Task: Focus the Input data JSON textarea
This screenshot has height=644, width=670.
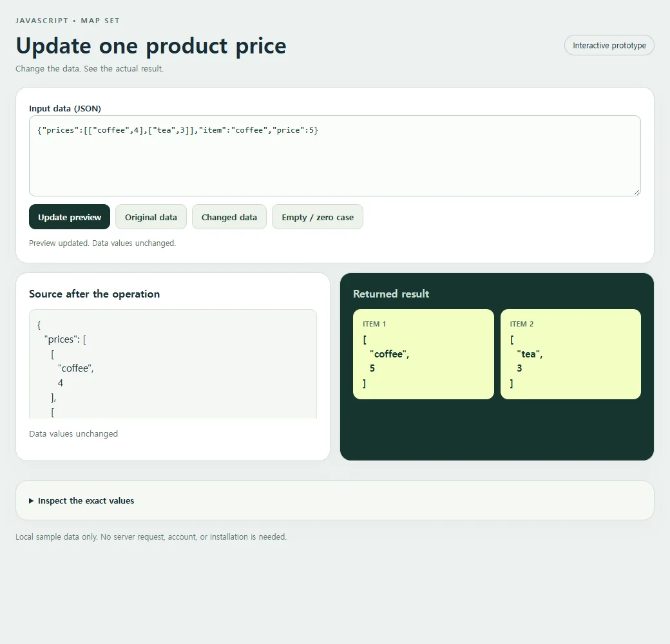Action: pyautogui.click(x=334, y=156)
